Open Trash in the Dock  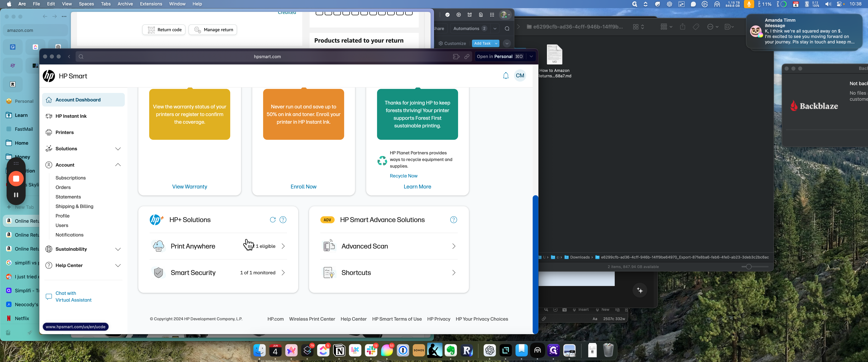click(x=608, y=350)
